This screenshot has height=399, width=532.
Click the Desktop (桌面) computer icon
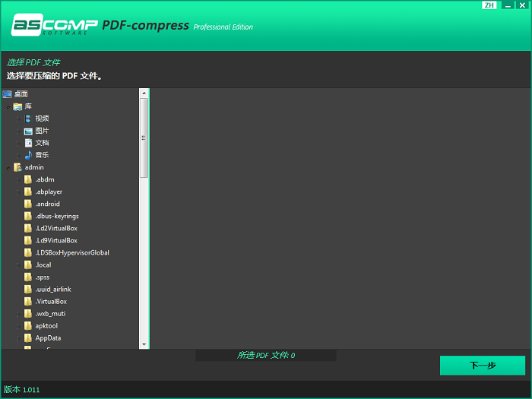click(7, 94)
